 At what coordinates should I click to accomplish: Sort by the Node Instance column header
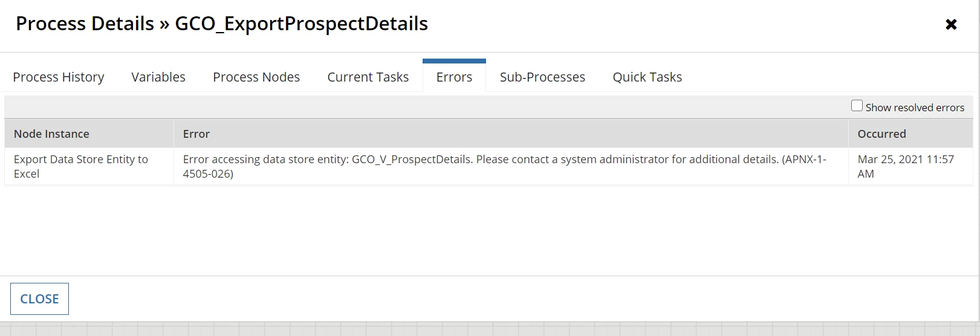[89, 134]
